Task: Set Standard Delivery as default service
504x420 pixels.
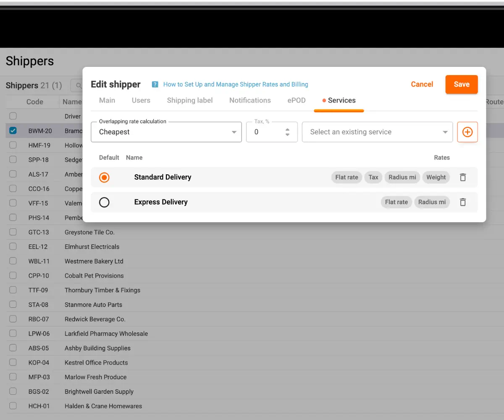Action: click(104, 177)
